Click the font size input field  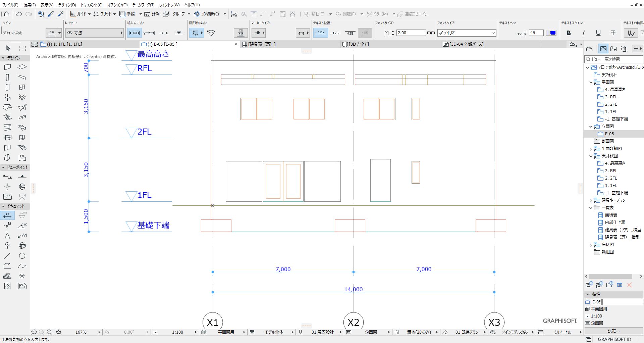pyautogui.click(x=411, y=33)
